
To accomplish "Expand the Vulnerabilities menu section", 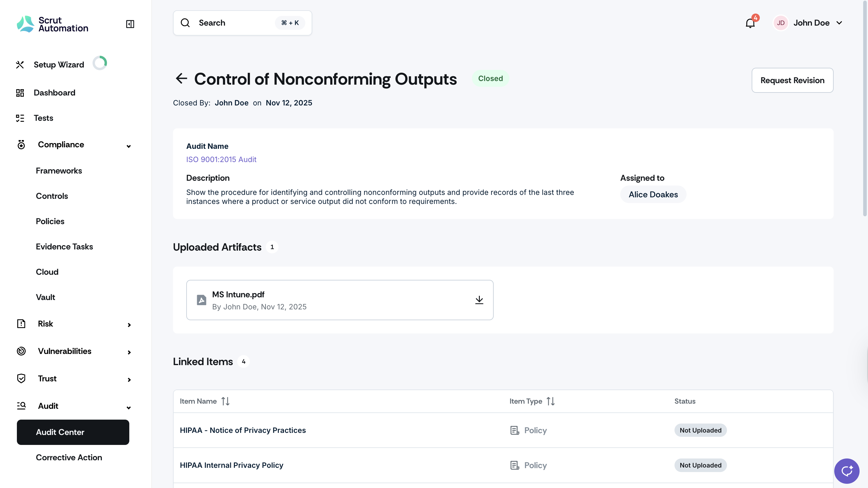I will pyautogui.click(x=129, y=352).
